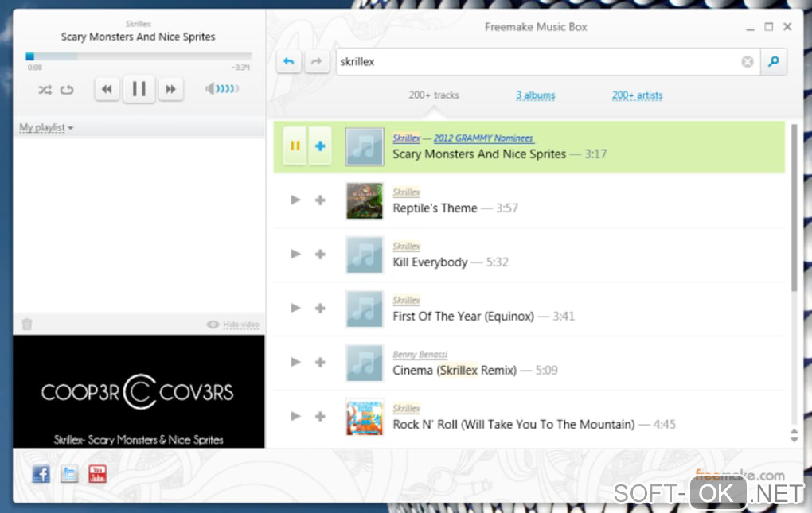Skip to the next track
The image size is (812, 513).
(170, 89)
